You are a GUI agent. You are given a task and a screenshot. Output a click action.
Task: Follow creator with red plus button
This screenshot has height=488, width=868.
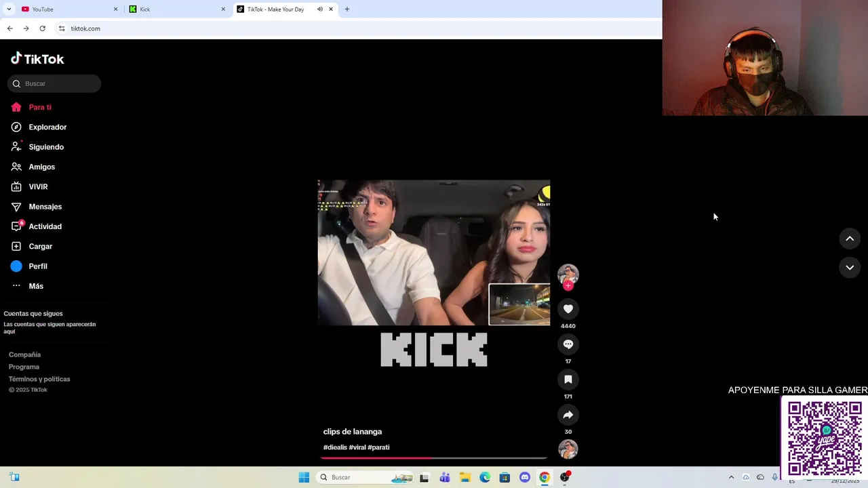[568, 286]
